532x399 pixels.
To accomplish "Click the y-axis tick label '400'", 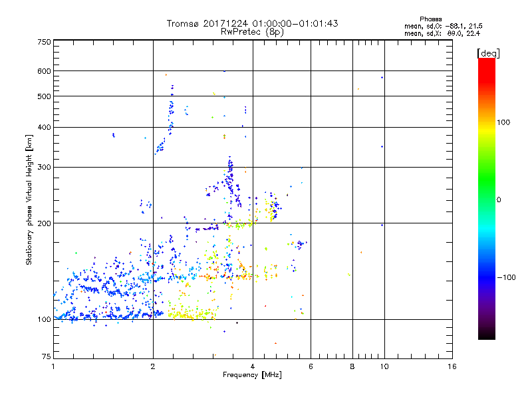I will (x=45, y=128).
